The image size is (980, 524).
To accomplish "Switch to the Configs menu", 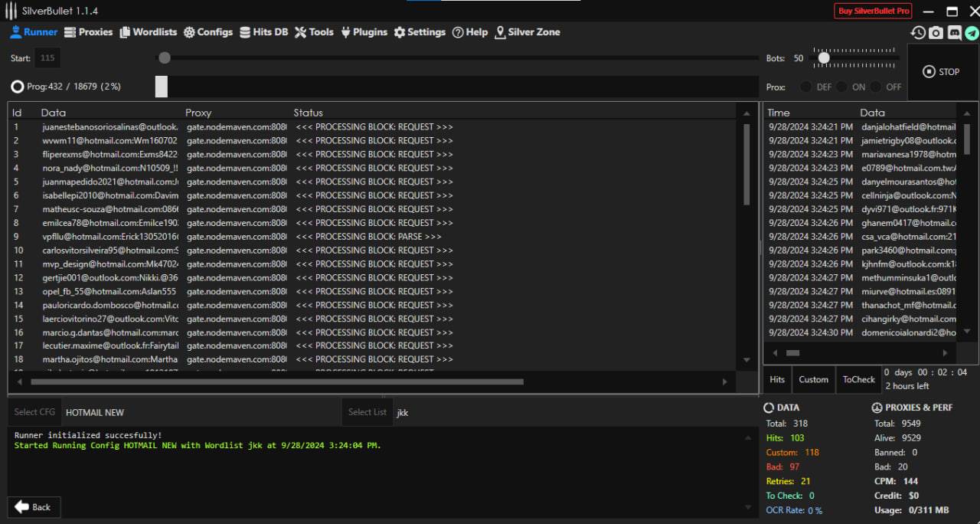I will pos(207,32).
